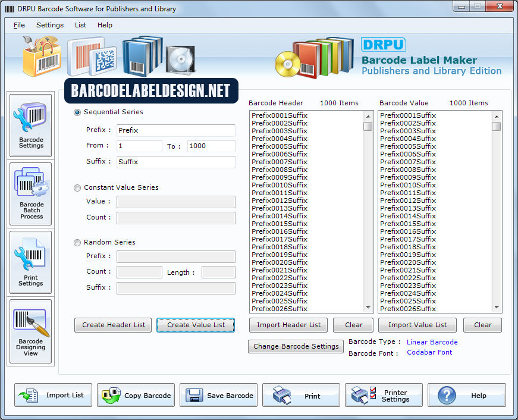Viewport: 518px width, 420px height.
Task: Open the Settings menu
Action: point(50,25)
